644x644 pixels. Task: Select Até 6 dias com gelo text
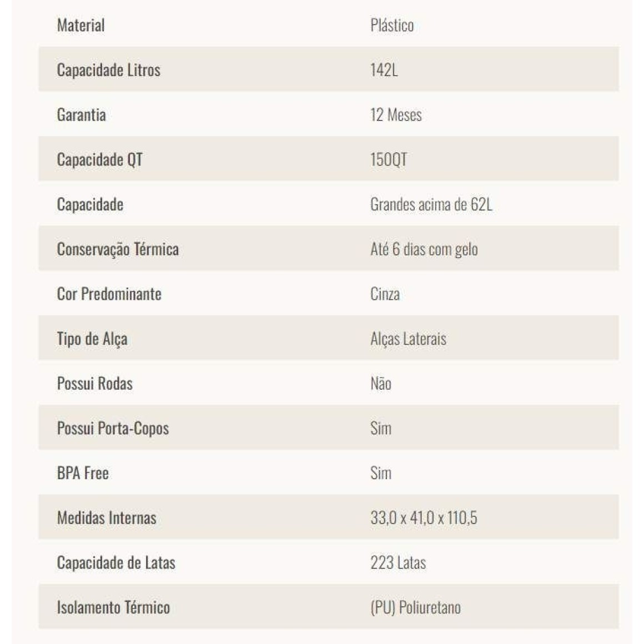[424, 249]
